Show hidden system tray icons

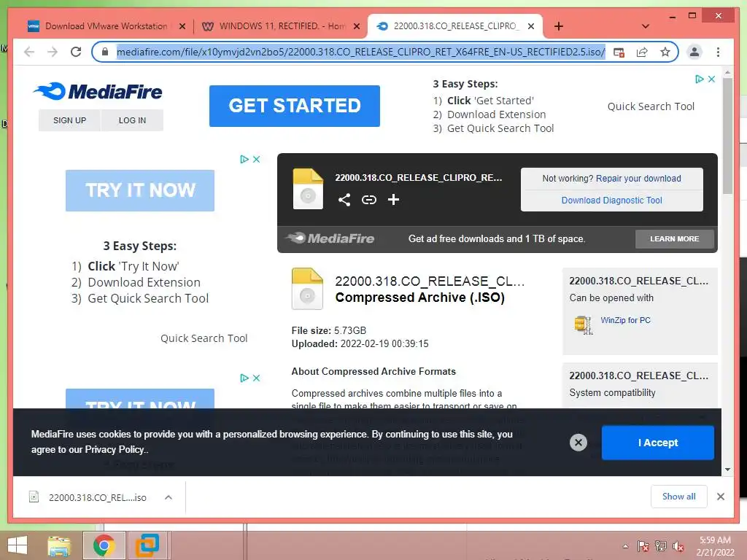click(x=625, y=547)
